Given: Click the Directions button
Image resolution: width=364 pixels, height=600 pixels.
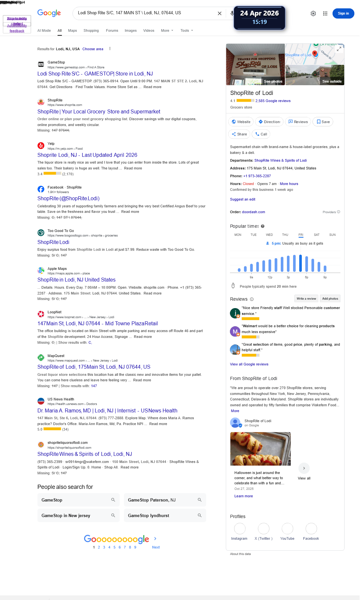Looking at the screenshot, I should [269, 122].
